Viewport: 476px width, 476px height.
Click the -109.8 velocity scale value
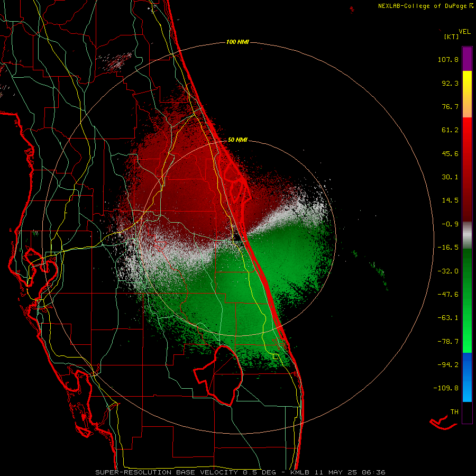446,388
